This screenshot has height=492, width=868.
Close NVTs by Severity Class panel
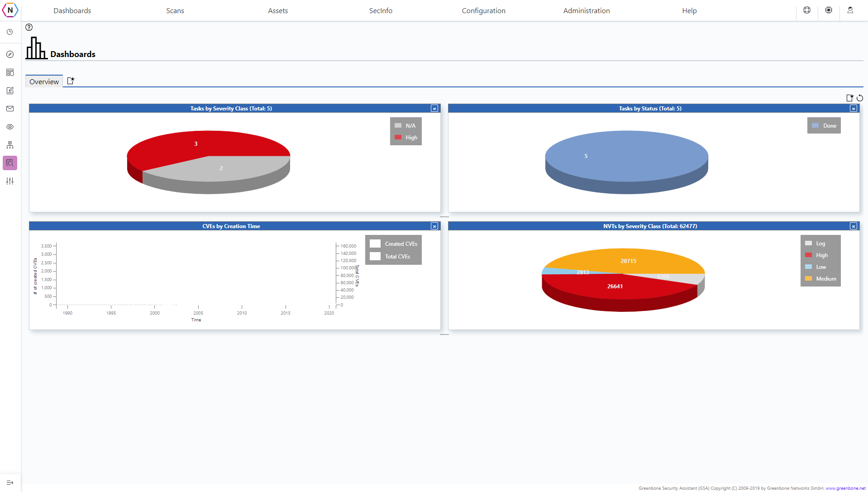click(x=854, y=226)
